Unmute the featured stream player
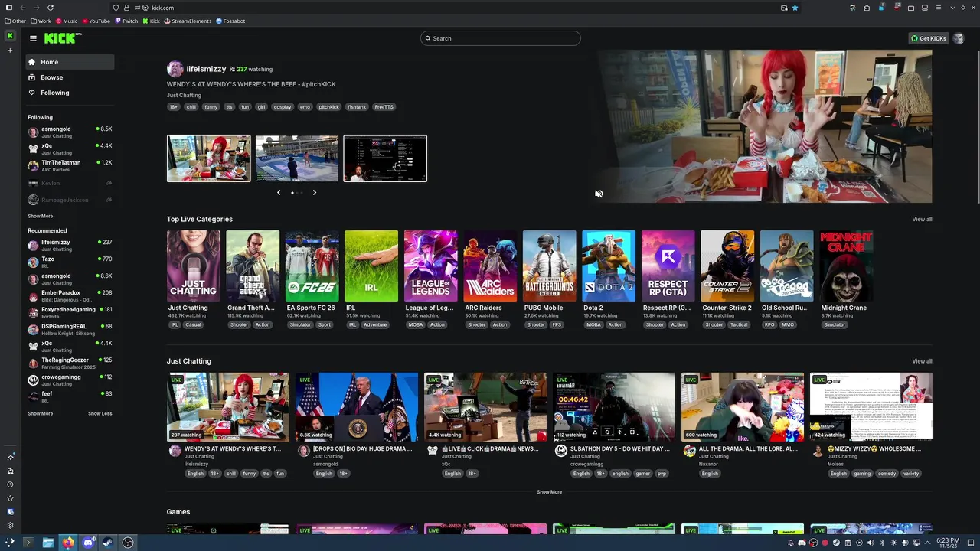Viewport: 980px width, 551px height. pos(599,194)
